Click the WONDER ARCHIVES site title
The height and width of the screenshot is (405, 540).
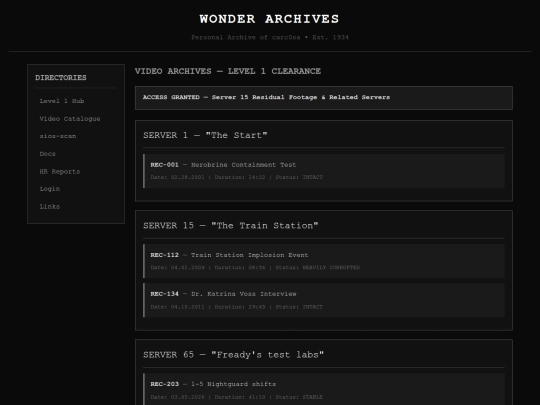[x=269, y=19]
